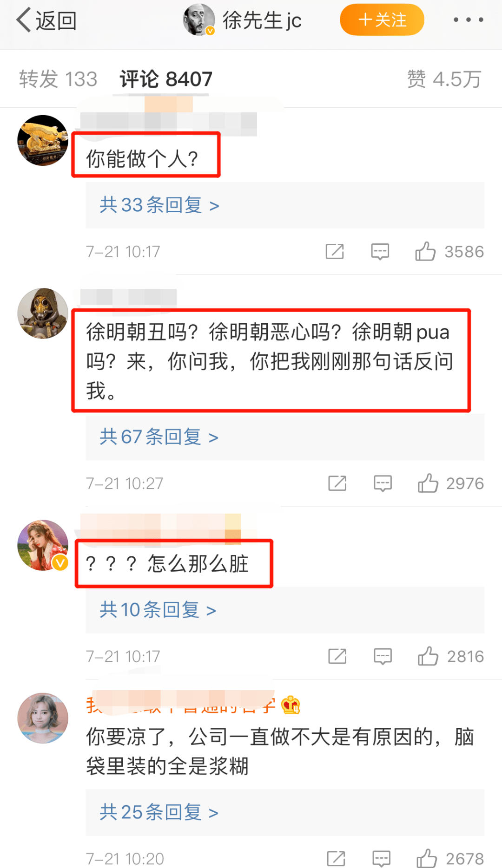Like the comment with 2976 likes
Image resolution: width=502 pixels, height=868 pixels.
click(x=428, y=483)
